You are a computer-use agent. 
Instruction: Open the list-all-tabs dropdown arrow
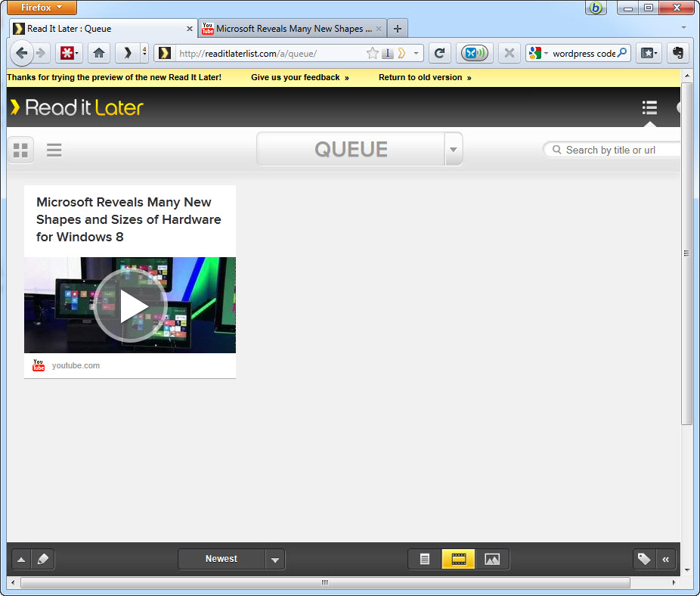tap(683, 28)
